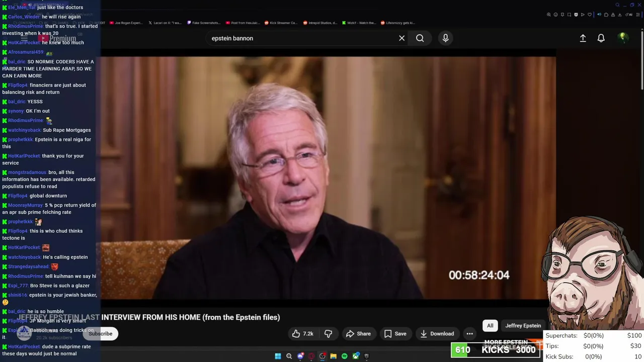Open Discord from the taskbar
This screenshot has height=362, width=644.
click(300, 356)
